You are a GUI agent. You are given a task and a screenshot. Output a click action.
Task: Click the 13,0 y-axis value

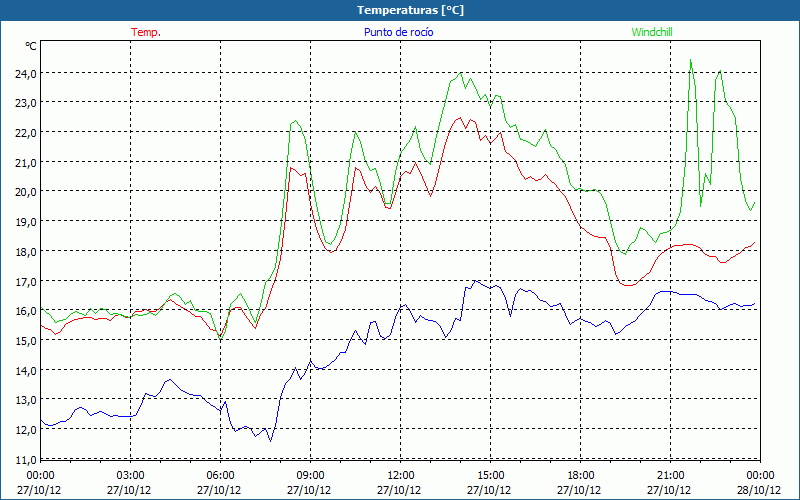coord(26,399)
